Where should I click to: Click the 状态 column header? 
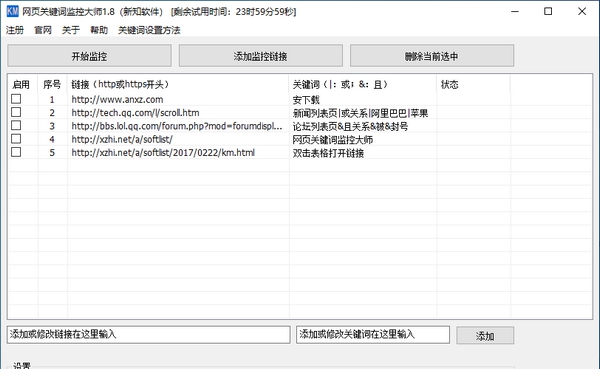pyautogui.click(x=473, y=84)
